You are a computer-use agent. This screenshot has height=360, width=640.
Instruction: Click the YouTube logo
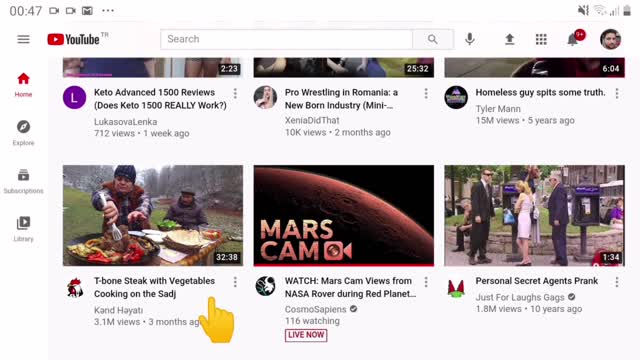[73, 39]
